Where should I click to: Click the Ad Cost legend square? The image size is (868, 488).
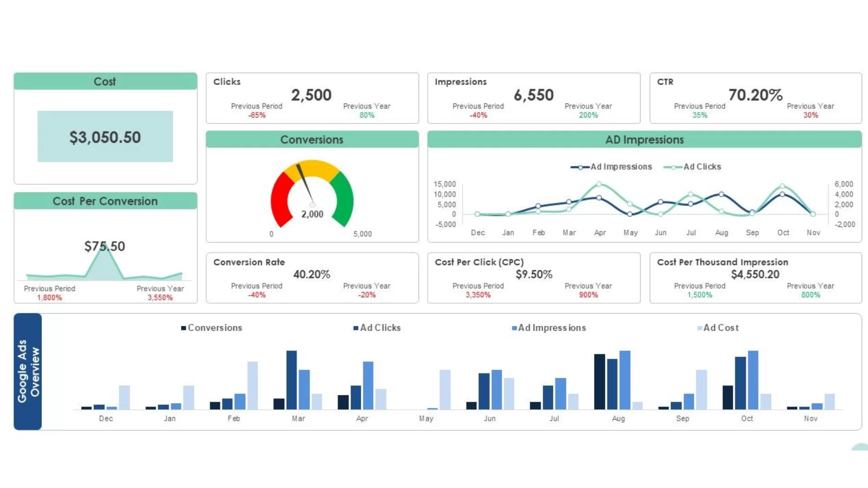(699, 328)
